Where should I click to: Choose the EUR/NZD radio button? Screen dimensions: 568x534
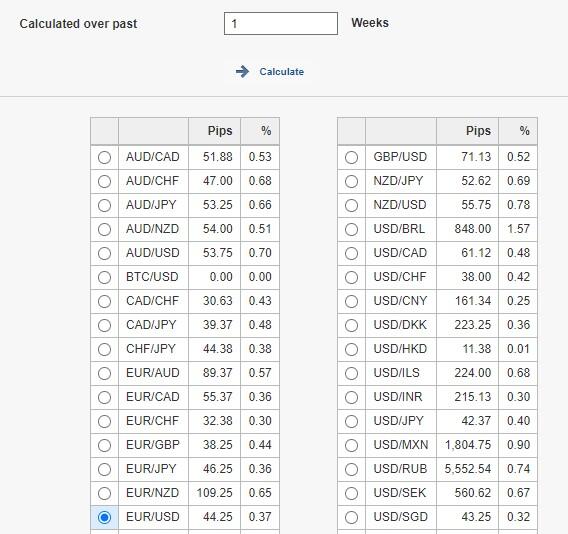pos(104,493)
